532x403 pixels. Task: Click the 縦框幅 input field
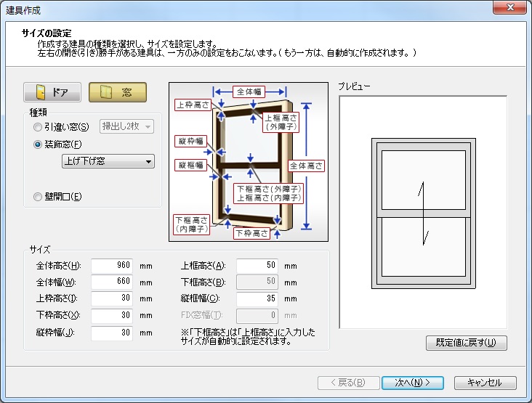pos(257,299)
